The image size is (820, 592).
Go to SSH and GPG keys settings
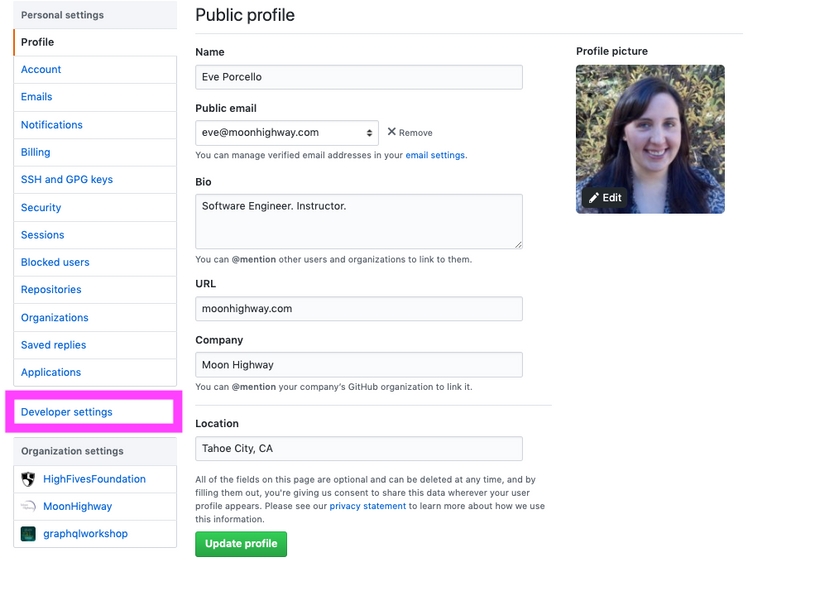coord(67,180)
